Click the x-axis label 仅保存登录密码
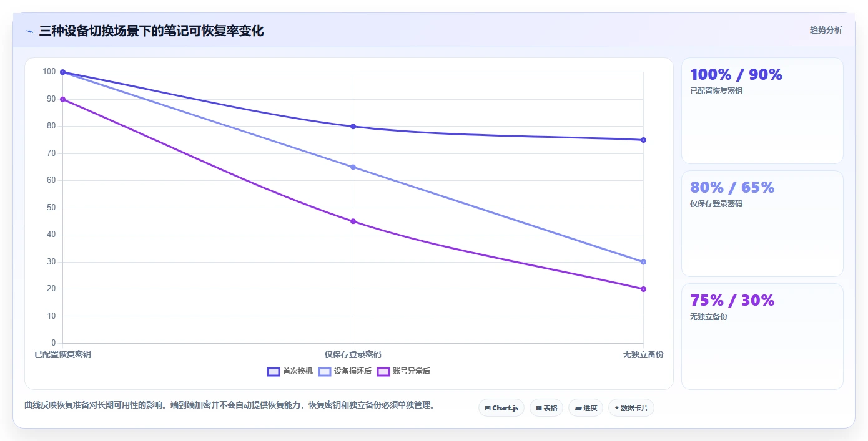 (x=353, y=354)
